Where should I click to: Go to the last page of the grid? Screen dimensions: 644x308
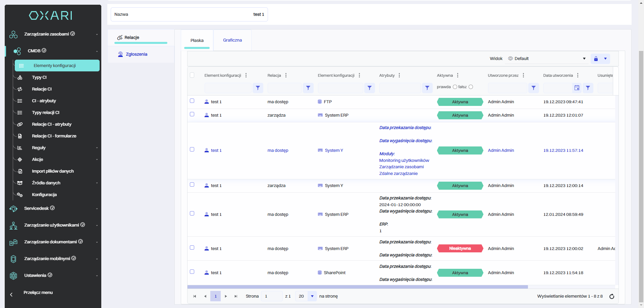(236, 296)
